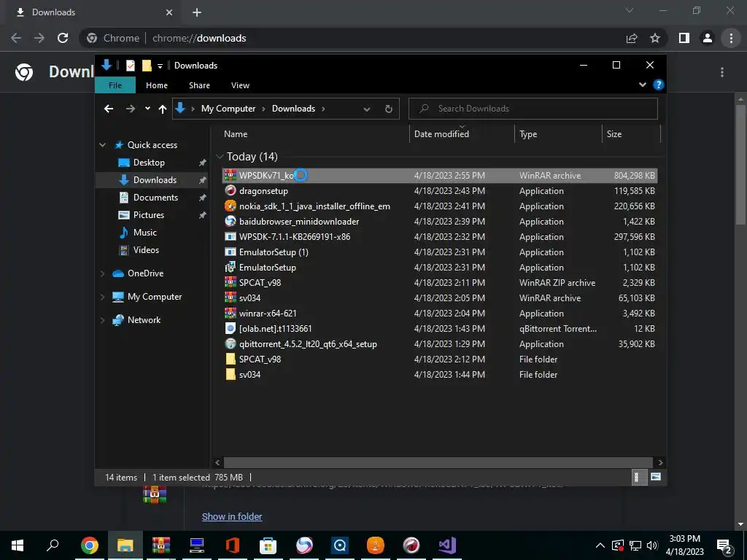Open address bar history dropdown

pos(367,109)
